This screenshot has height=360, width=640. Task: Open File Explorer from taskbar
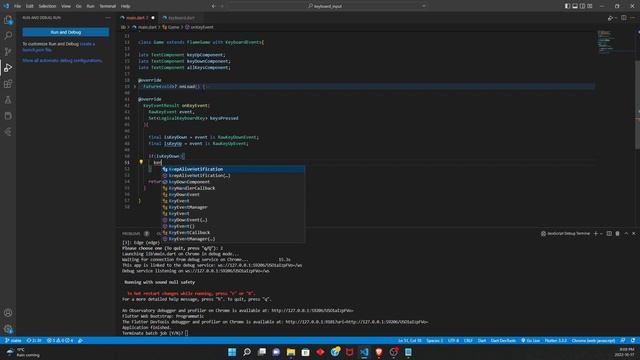click(x=291, y=352)
